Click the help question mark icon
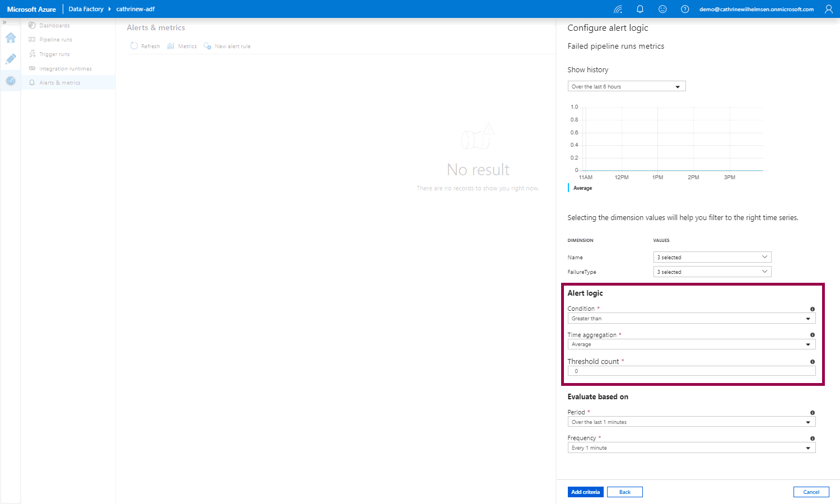The width and height of the screenshot is (840, 504). [x=685, y=9]
